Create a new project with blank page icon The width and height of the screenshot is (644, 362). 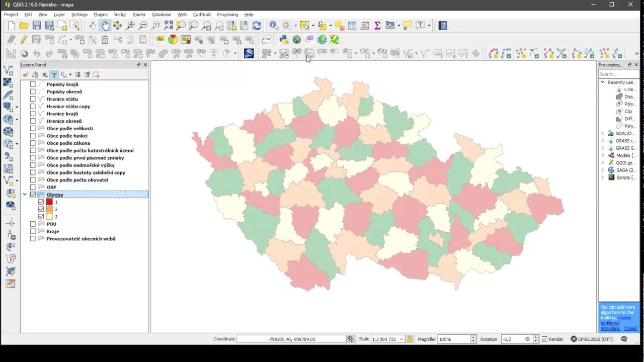pyautogui.click(x=11, y=25)
